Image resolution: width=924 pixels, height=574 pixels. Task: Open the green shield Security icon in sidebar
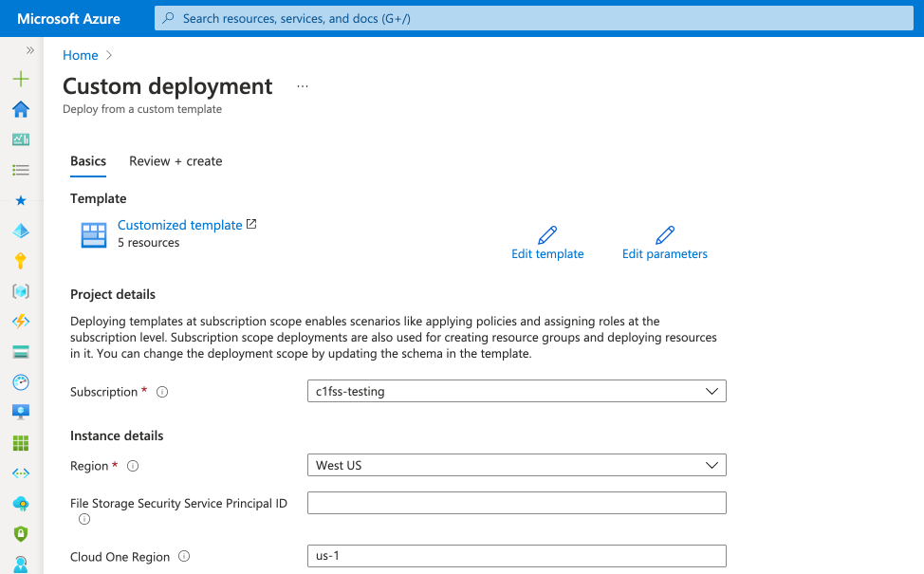click(21, 534)
